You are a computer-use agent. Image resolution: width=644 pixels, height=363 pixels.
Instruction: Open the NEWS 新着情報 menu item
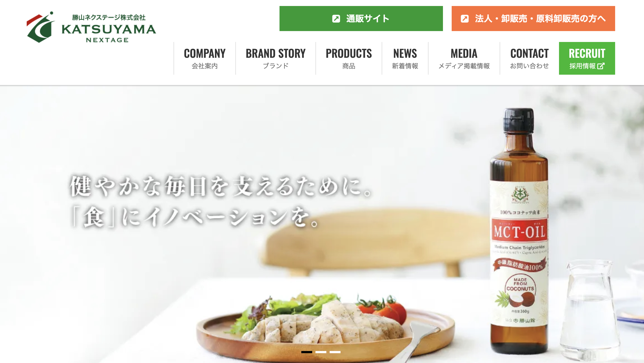point(405,58)
